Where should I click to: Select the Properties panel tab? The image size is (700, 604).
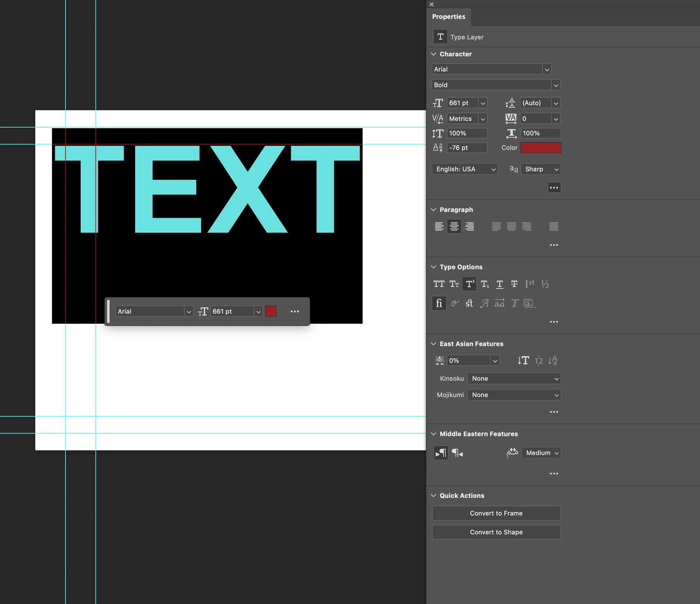pos(448,17)
